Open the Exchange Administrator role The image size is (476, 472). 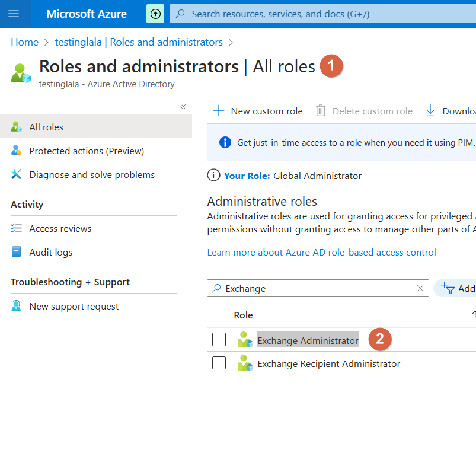(x=308, y=340)
